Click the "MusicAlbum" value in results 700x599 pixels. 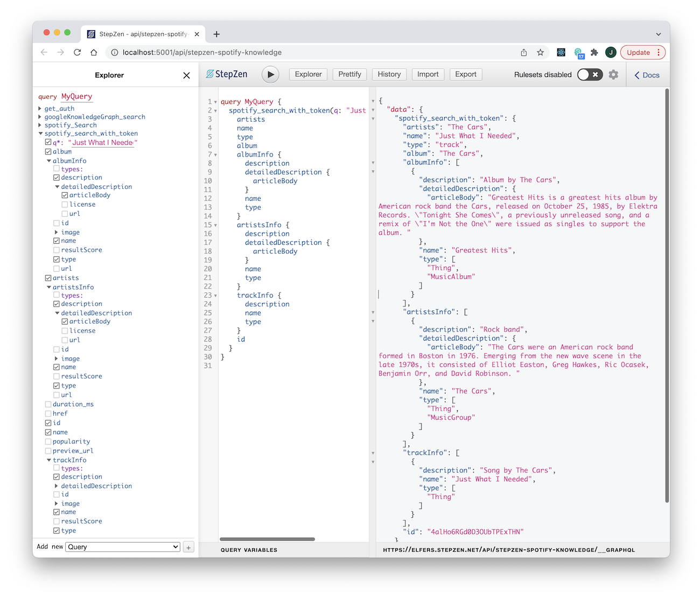[451, 277]
